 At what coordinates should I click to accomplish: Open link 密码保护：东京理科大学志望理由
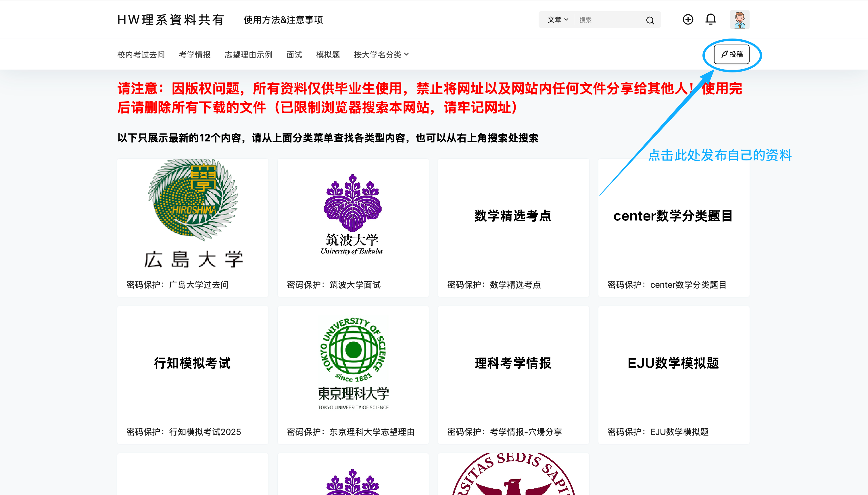tap(350, 432)
